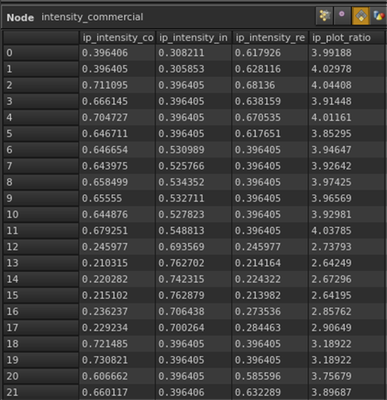Show point attributes in spreadsheet
Screen dimensions: 387x400
pos(324,15)
